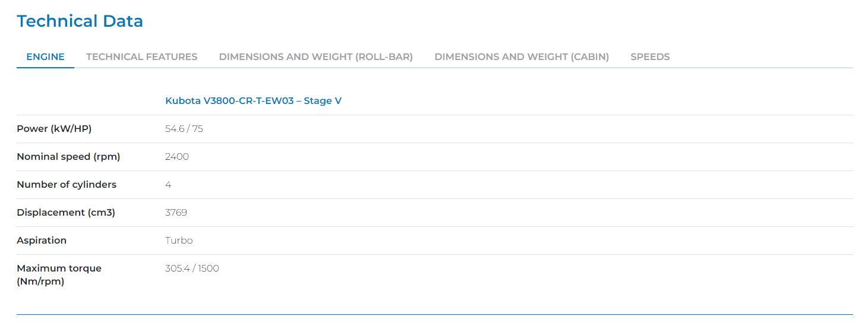Select the Power (kW/HP) row label
This screenshot has width=868, height=325.
tap(54, 129)
